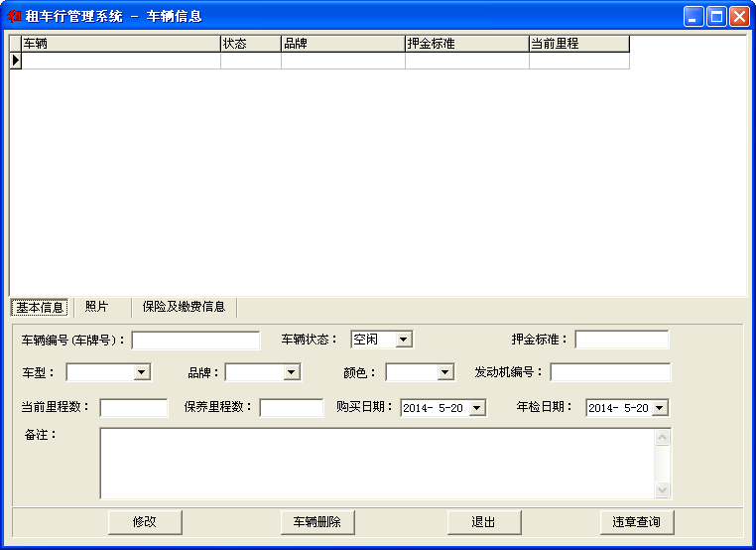Expand the 颜色 dropdown
The height and width of the screenshot is (550, 756).
[x=445, y=372]
